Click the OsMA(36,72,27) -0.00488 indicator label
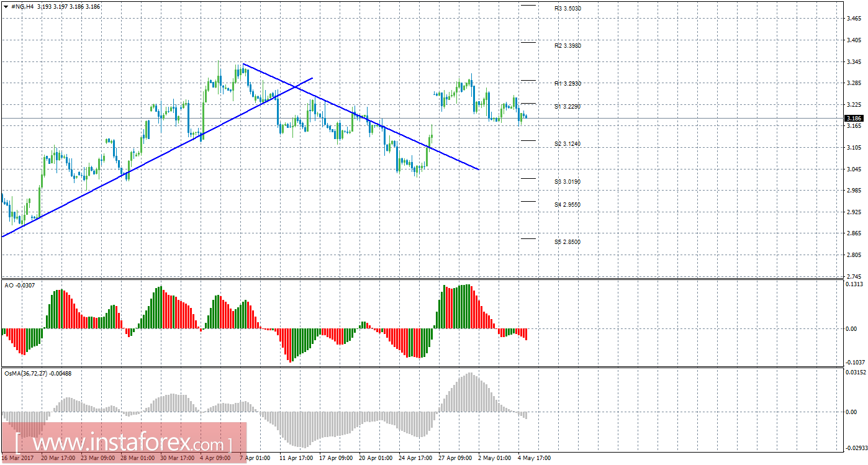The image size is (868, 465). (x=38, y=373)
